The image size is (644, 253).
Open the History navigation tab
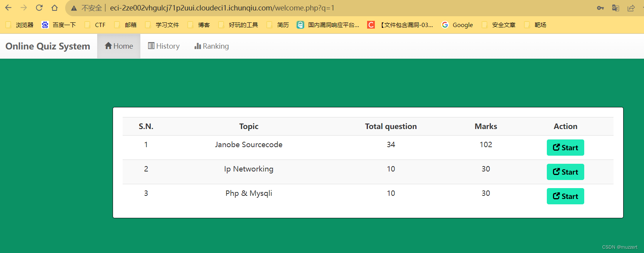click(164, 46)
